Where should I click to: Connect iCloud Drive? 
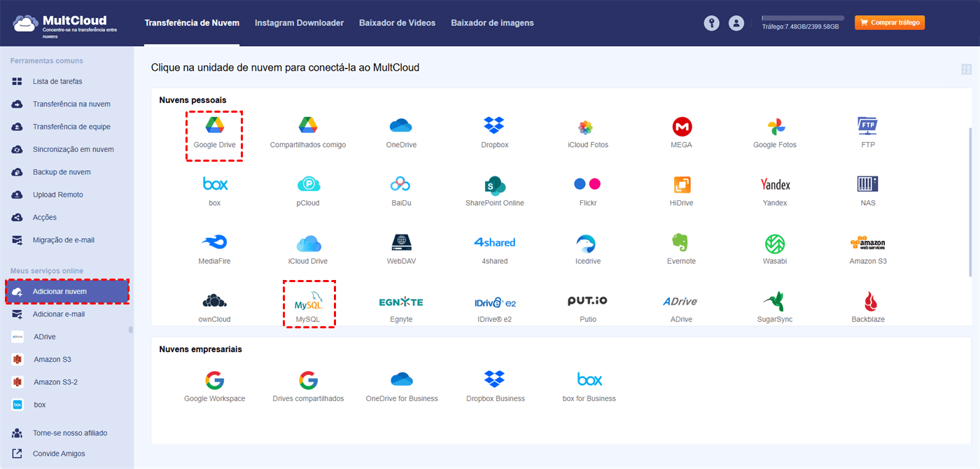(308, 243)
